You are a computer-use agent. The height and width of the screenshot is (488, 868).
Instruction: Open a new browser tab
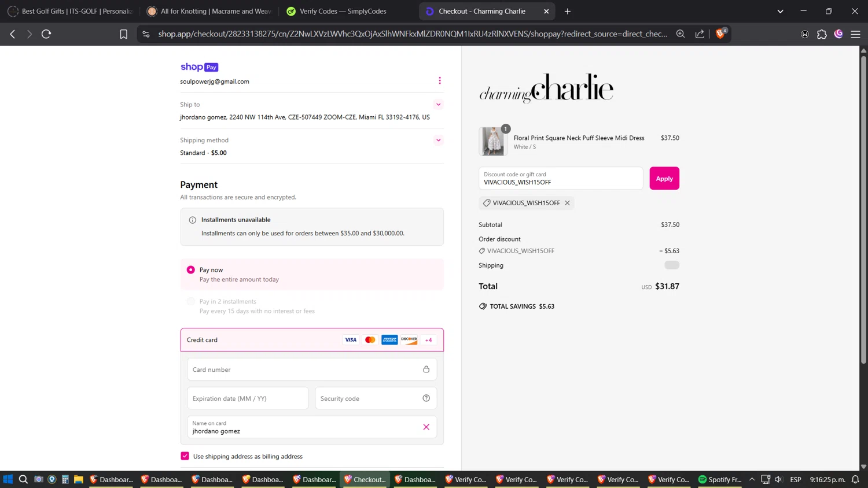(567, 11)
